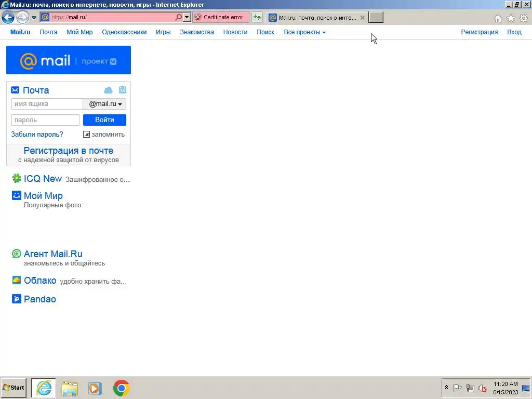Screen dimensions: 532x399
Task: Click the refresh page icon
Action: (257, 17)
